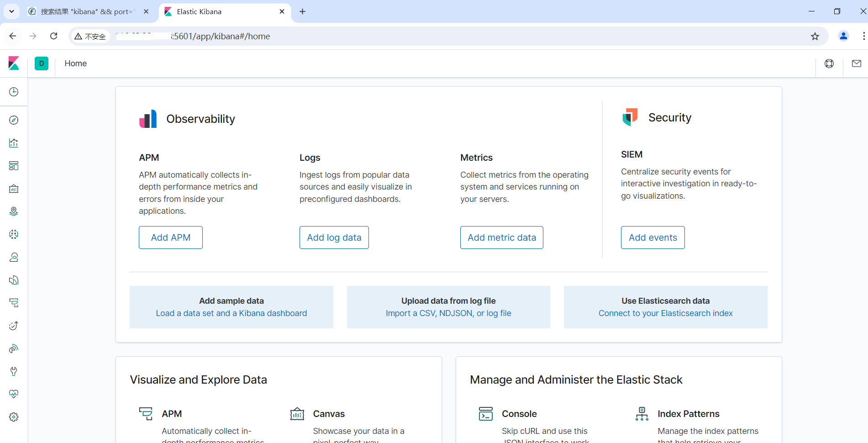The height and width of the screenshot is (443, 868).
Task: Close the Elastic Kibana tab
Action: click(282, 11)
